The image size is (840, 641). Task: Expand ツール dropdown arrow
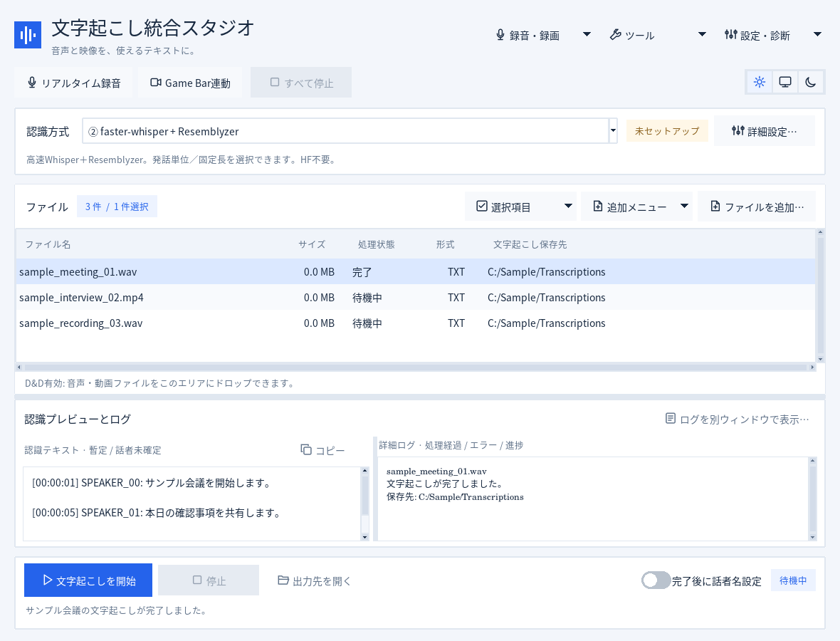pyautogui.click(x=702, y=35)
